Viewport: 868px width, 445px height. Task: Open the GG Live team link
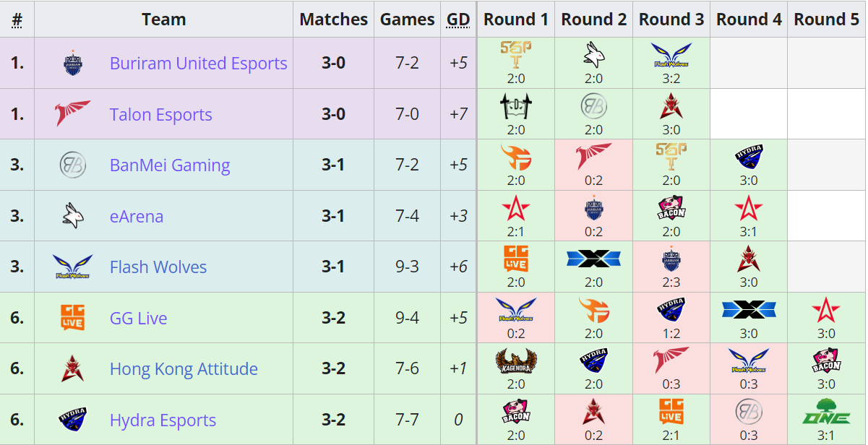(139, 318)
